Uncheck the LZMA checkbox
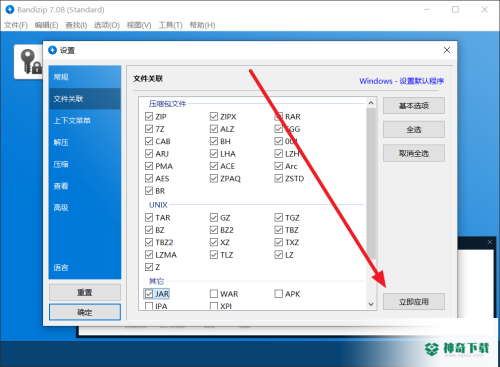 click(x=149, y=255)
